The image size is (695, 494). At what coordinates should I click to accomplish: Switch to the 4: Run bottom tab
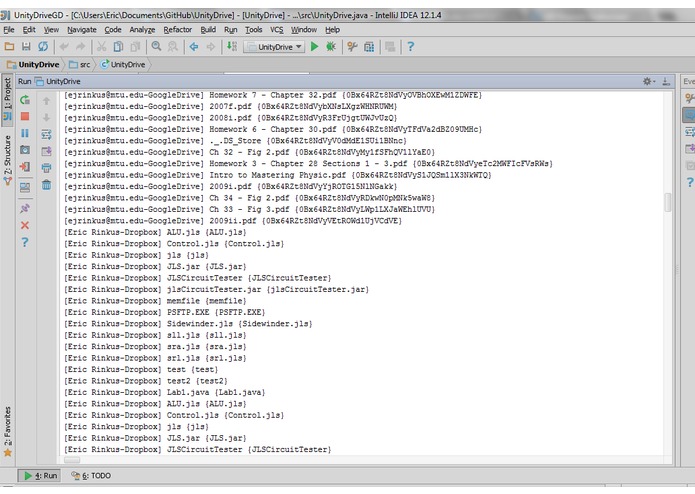[40, 475]
